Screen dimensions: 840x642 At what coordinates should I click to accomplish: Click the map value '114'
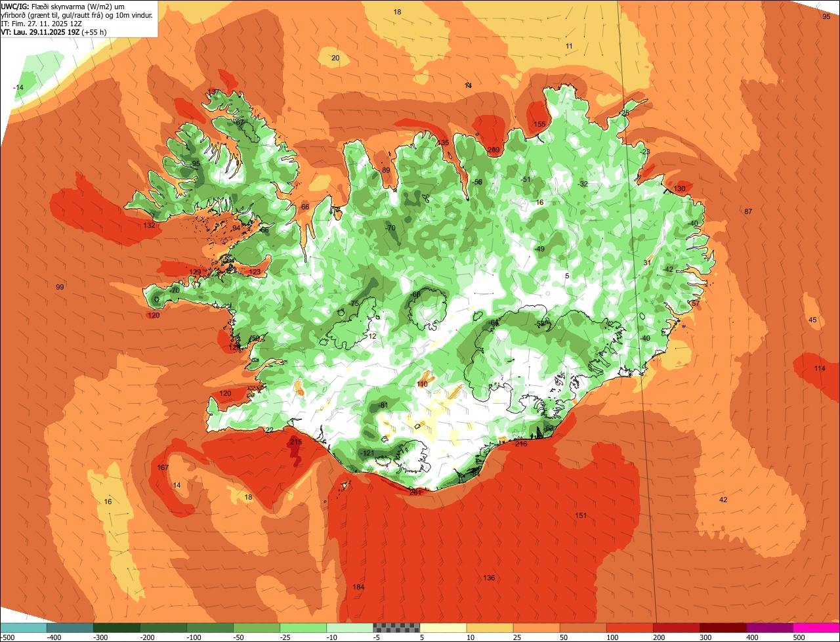tap(820, 368)
